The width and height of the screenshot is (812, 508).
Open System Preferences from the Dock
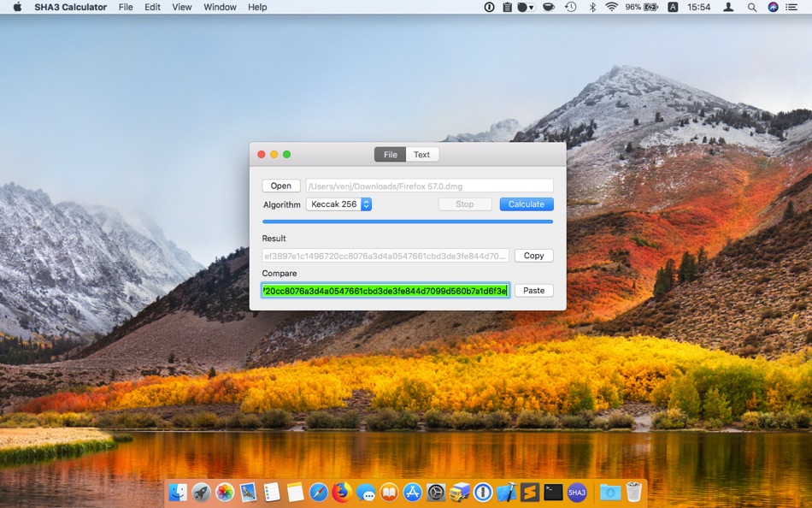coord(436,493)
